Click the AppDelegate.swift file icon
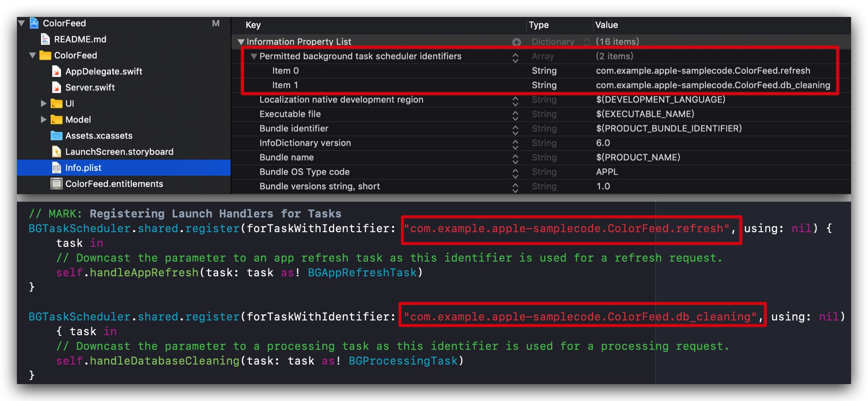Image resolution: width=868 pixels, height=401 pixels. tap(56, 71)
